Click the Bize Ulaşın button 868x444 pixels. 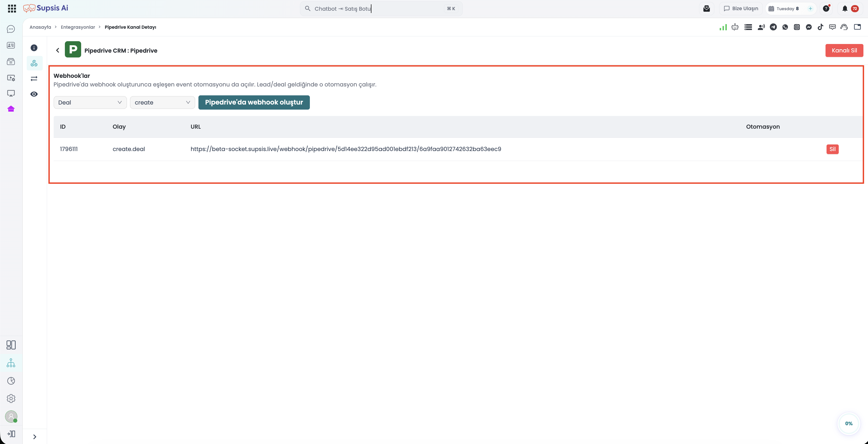click(x=741, y=8)
